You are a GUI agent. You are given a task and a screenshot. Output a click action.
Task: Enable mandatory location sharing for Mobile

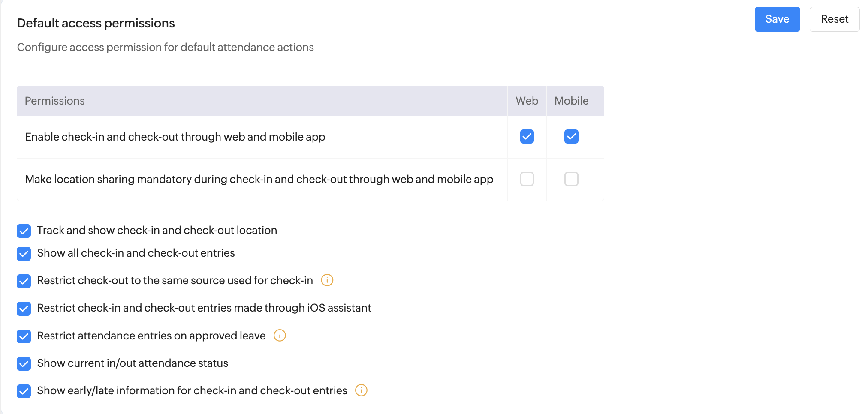click(x=571, y=179)
